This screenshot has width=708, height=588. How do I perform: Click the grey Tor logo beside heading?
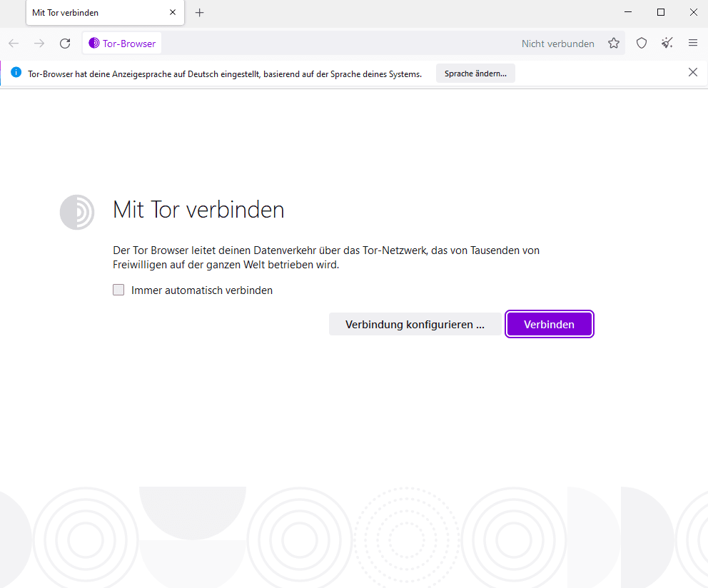(x=77, y=212)
